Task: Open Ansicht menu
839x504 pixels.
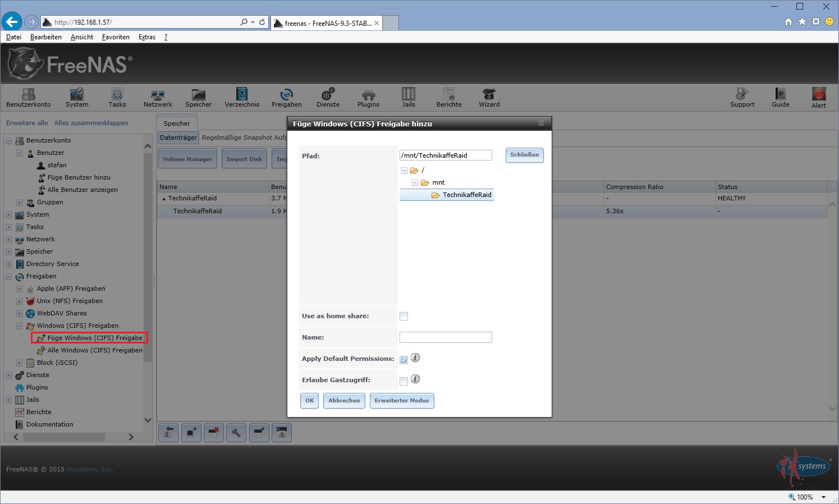Action: pos(82,37)
